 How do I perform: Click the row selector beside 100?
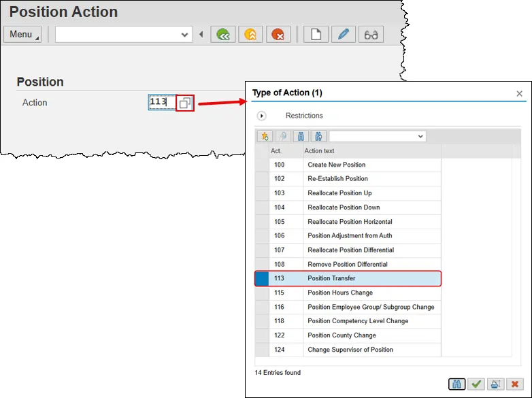click(262, 165)
